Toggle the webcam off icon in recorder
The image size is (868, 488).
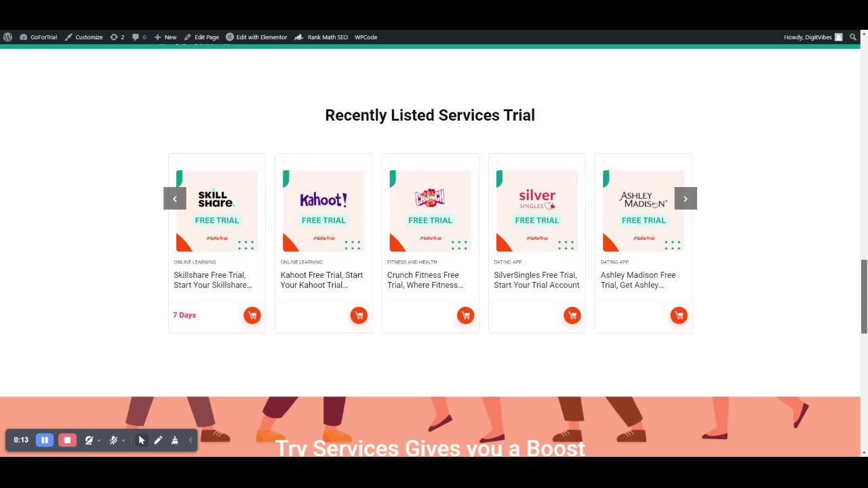(89, 440)
